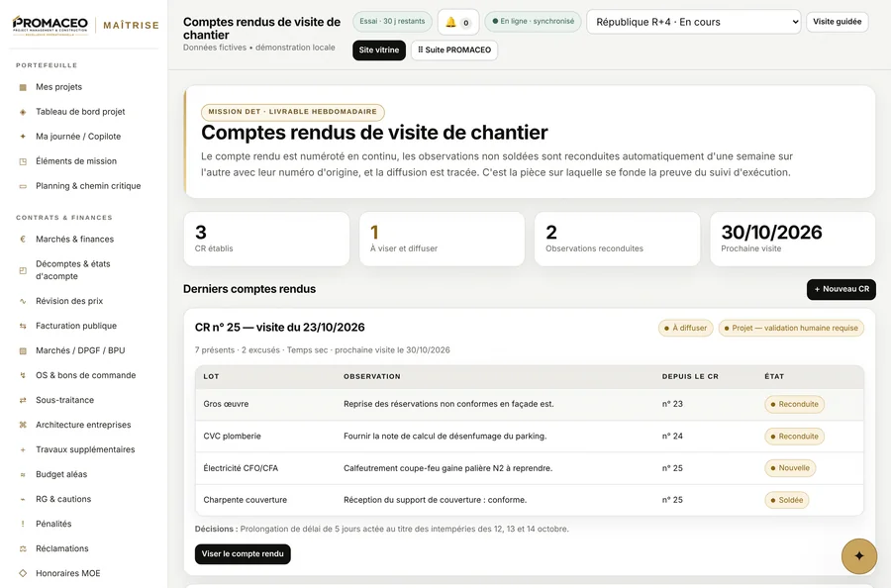Viewport: 891px width, 588px height.
Task: Open the floating gold Copilote star button
Action: point(858,556)
